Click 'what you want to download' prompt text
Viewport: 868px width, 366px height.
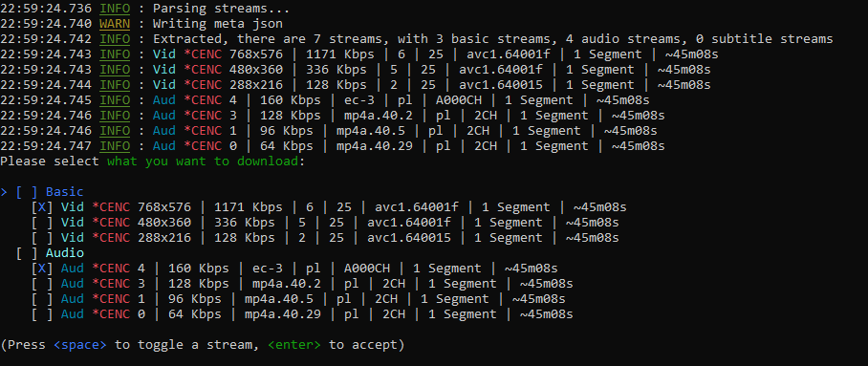tap(203, 161)
